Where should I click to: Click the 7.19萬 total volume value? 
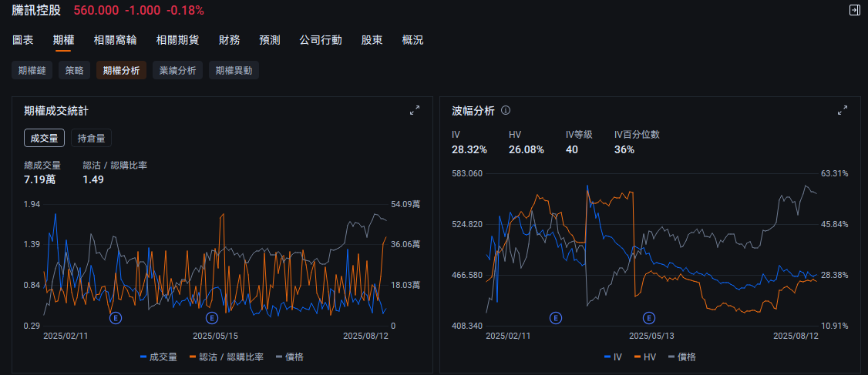pyautogui.click(x=39, y=179)
